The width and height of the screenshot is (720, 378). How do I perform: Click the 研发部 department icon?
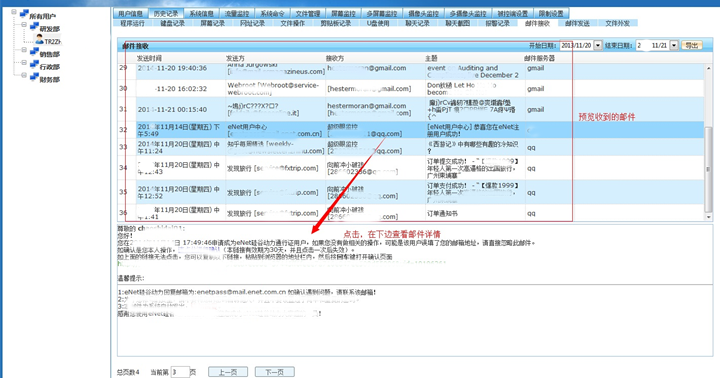click(34, 27)
